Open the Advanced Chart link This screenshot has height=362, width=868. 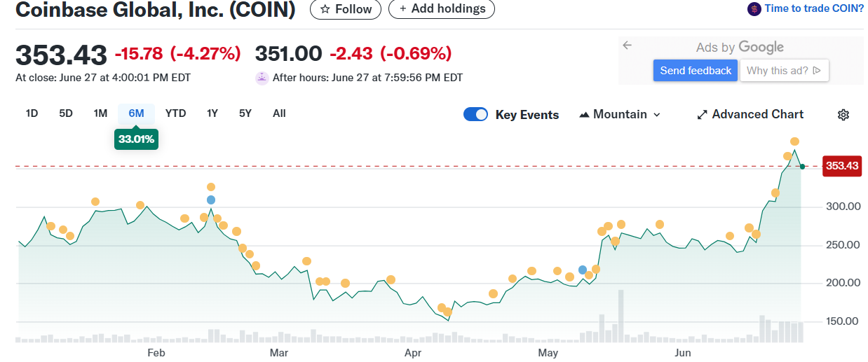point(750,114)
